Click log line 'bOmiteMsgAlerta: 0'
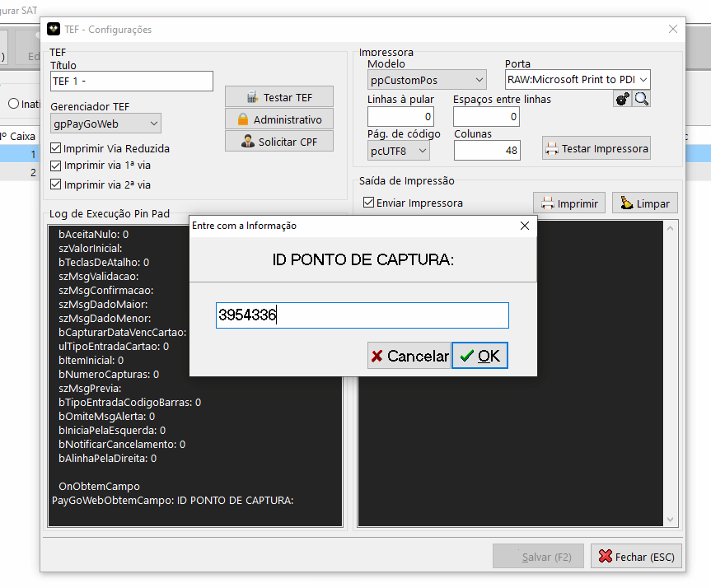Viewport: 711px width, 588px height. click(x=106, y=416)
